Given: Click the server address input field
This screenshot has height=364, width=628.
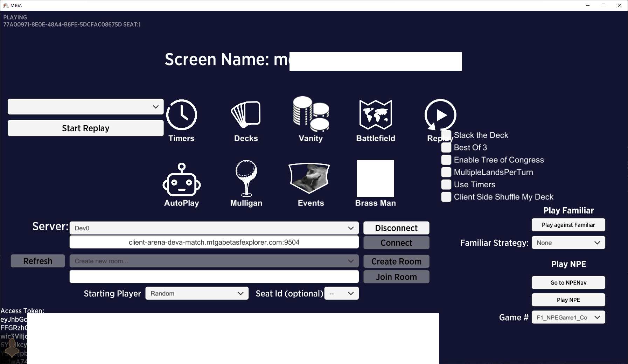Looking at the screenshot, I should tap(214, 242).
